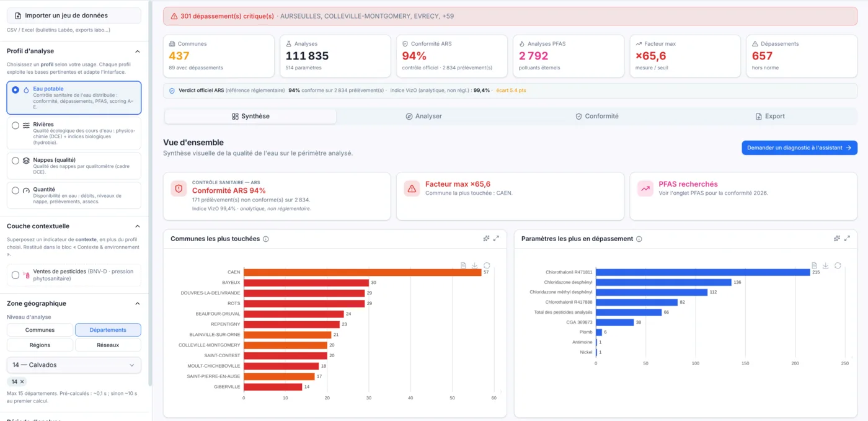Collapse the Profil d'analyse section
The width and height of the screenshot is (868, 421).
pyautogui.click(x=138, y=51)
